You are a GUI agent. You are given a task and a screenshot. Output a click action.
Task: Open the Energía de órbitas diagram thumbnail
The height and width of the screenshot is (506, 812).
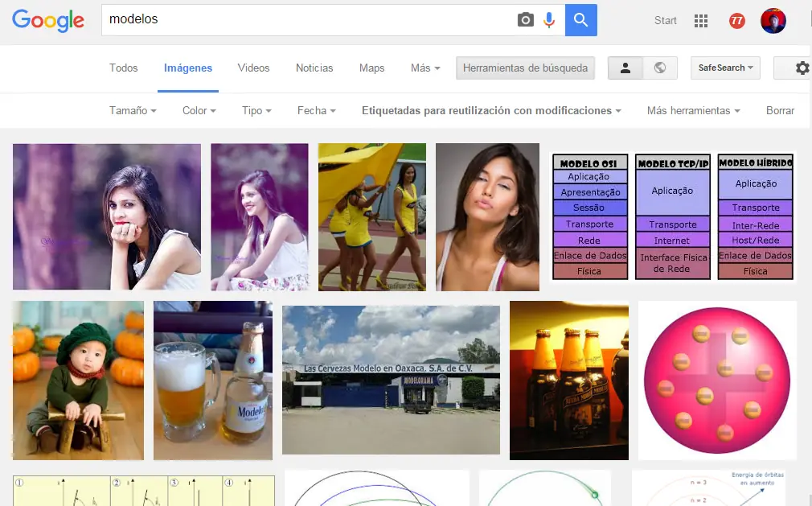(x=708, y=487)
